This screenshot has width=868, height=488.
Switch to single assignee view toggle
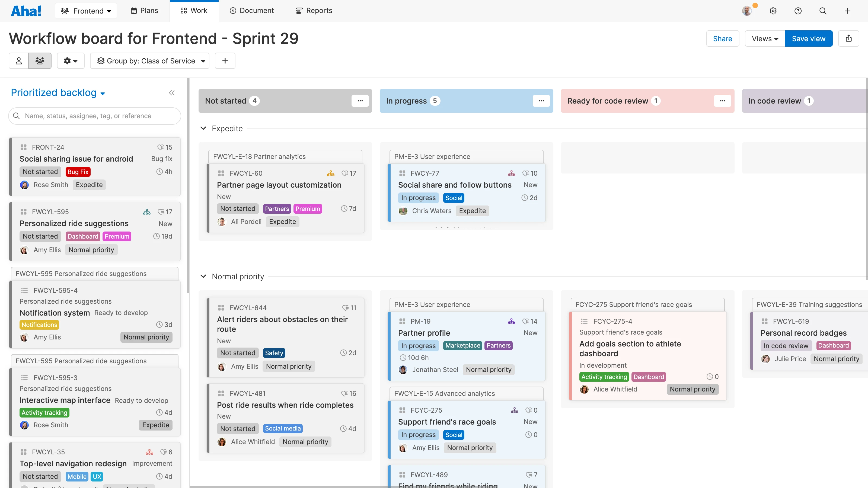pos(18,61)
